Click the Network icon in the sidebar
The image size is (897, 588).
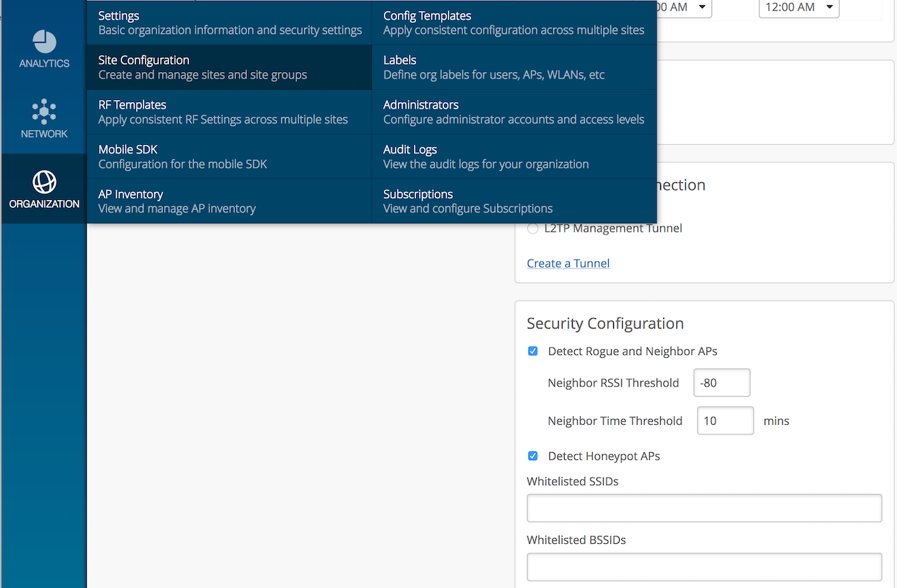(44, 118)
